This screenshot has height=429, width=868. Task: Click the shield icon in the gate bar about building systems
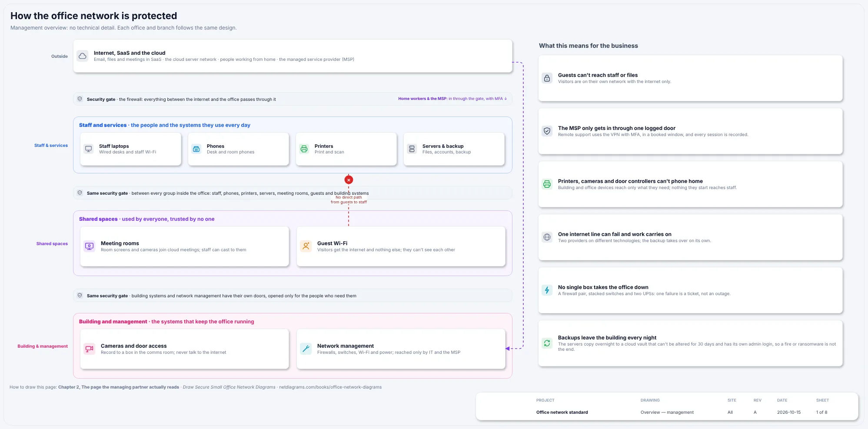tap(80, 296)
